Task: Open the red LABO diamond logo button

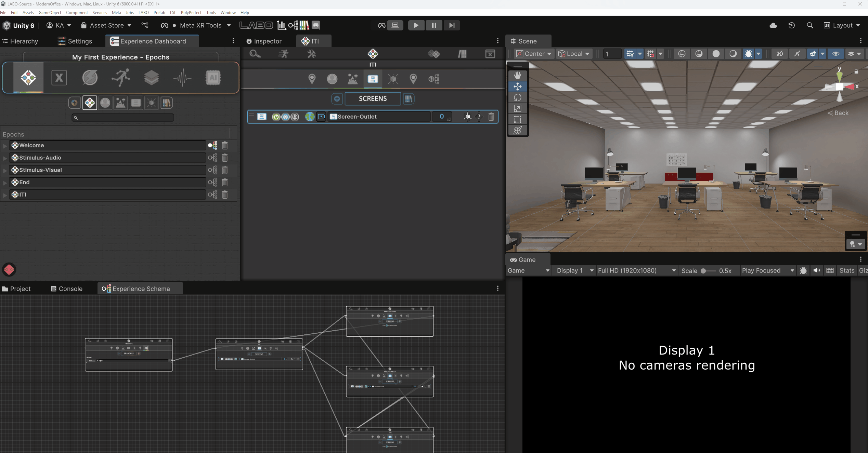Action: (9, 270)
